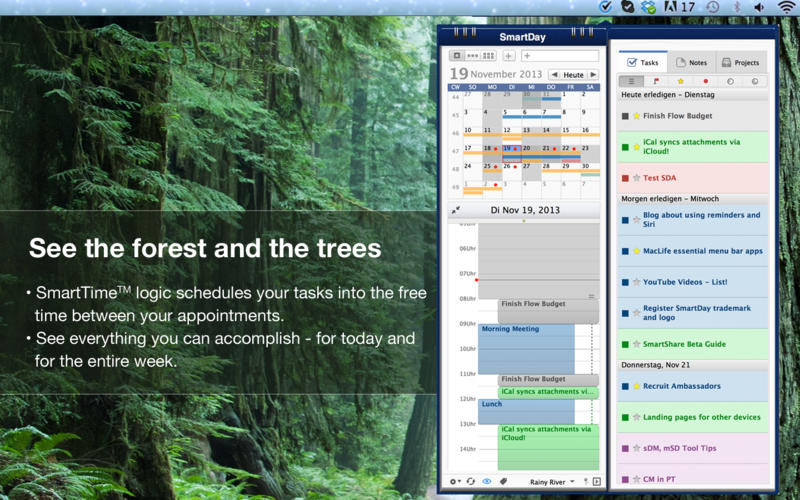
Task: Open Wi-Fi menu in macOS menu bar
Action: click(x=786, y=8)
